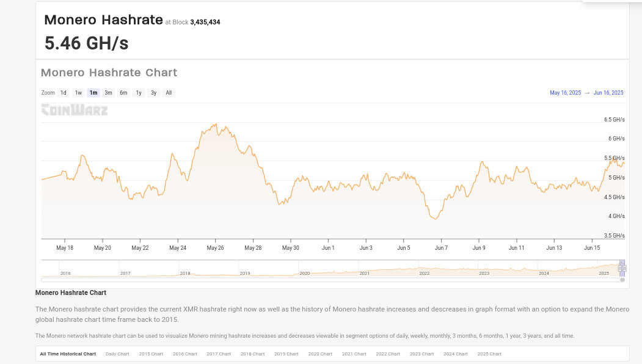642x364 pixels.
Task: Click the 2023 label in navigator
Action: 484,273
